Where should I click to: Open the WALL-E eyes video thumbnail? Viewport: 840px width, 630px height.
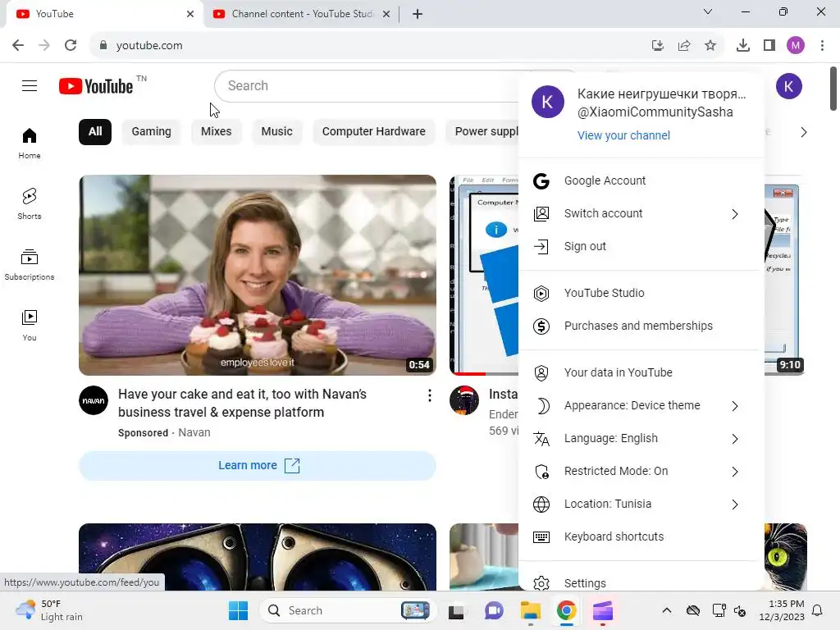257,557
